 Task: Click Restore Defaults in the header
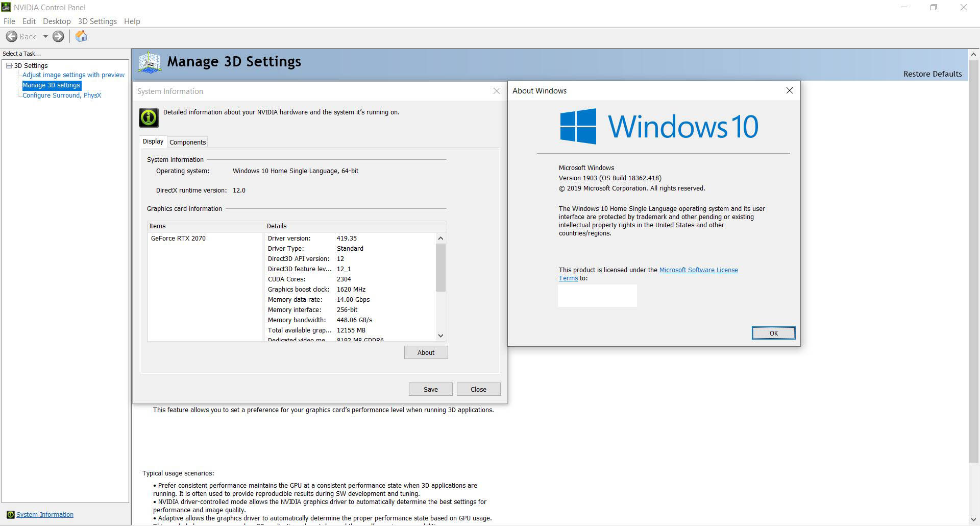pyautogui.click(x=932, y=74)
